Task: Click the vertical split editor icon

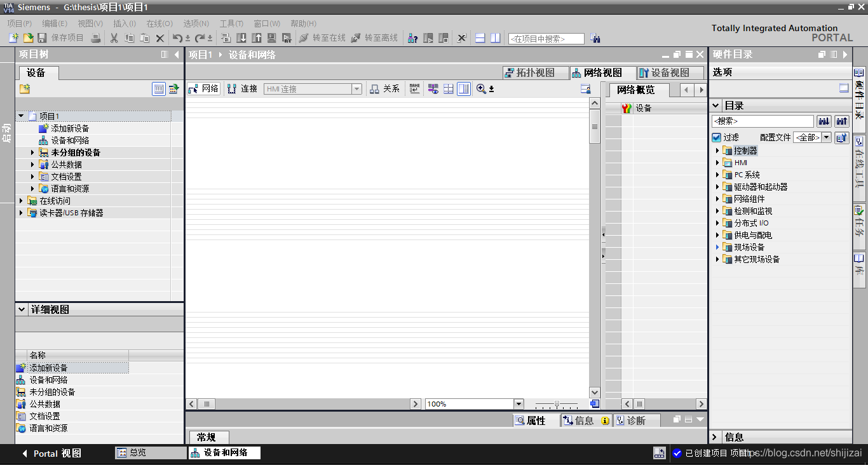Action: coord(495,38)
